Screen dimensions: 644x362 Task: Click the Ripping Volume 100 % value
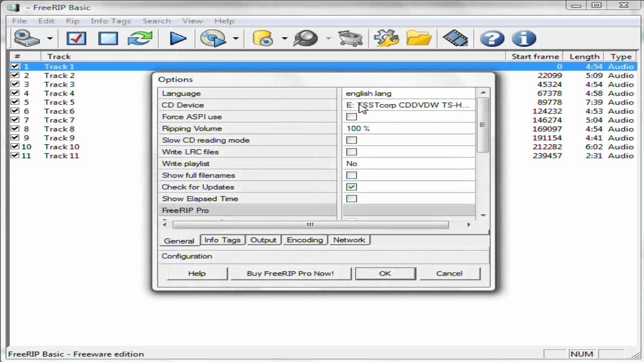point(409,128)
